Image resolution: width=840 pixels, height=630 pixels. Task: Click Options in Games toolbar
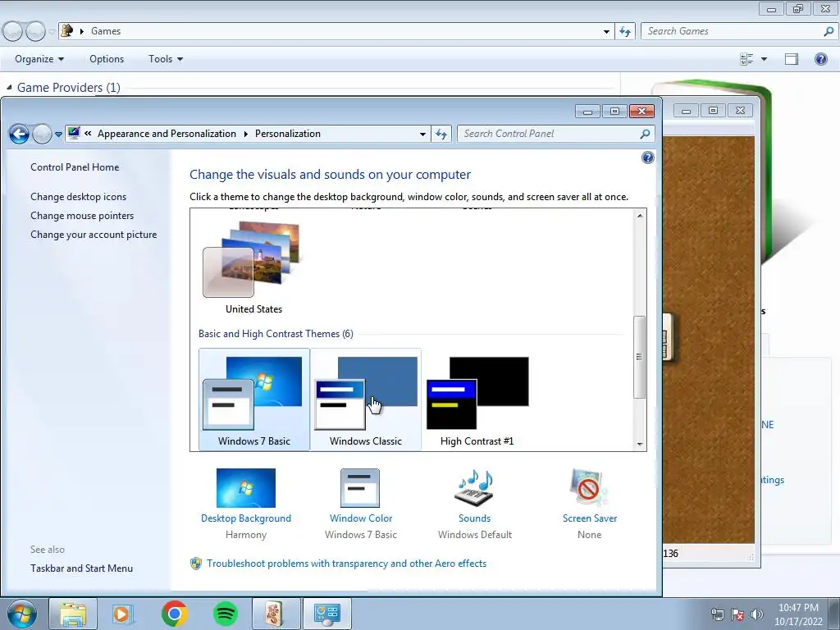point(107,59)
